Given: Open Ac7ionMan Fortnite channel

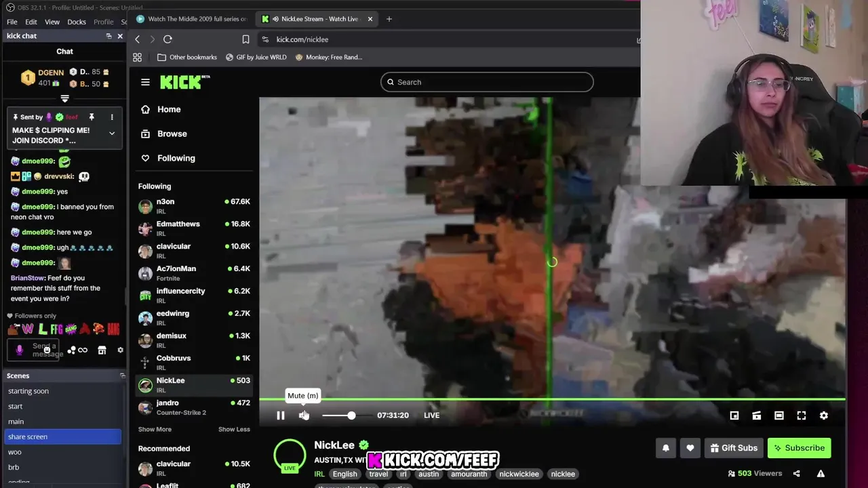Looking at the screenshot, I should tap(194, 273).
